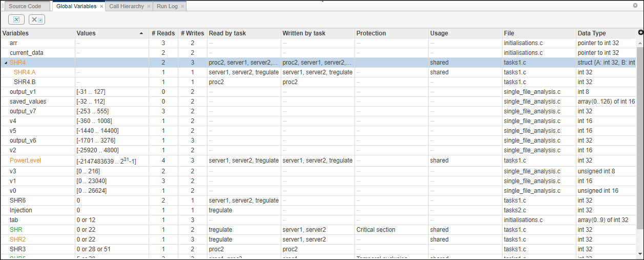Screen dimensions: 644x260
Task: Collapse the SHR4 tree node
Action: tap(6, 63)
